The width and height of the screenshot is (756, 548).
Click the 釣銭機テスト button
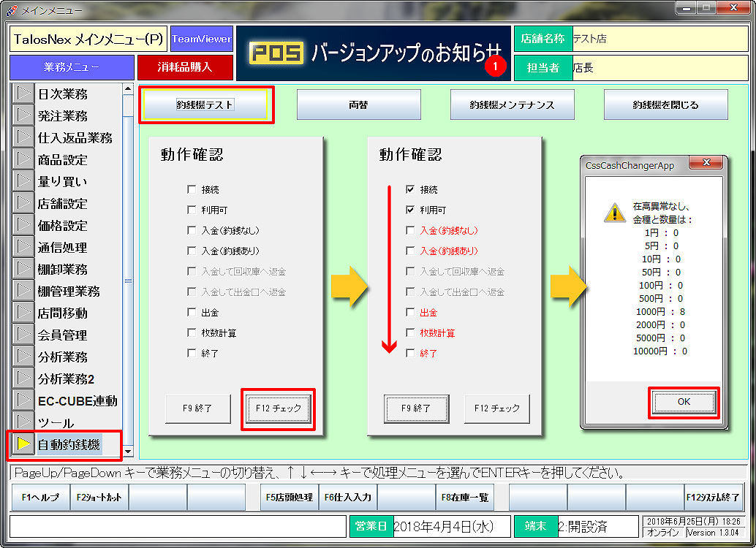[x=205, y=104]
